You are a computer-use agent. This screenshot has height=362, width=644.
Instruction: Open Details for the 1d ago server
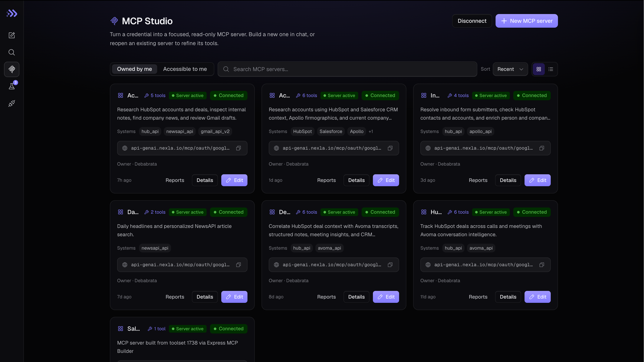point(356,180)
